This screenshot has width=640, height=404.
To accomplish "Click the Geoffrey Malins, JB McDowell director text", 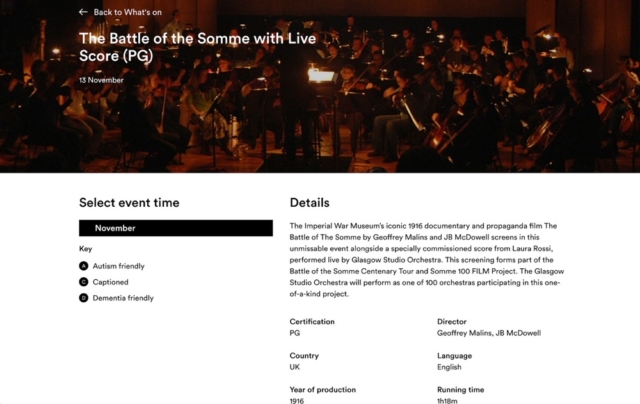I will click(x=489, y=333).
